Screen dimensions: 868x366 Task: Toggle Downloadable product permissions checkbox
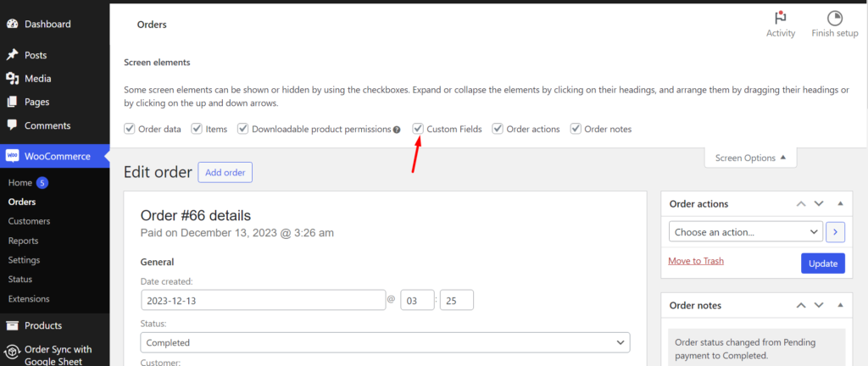(x=243, y=129)
